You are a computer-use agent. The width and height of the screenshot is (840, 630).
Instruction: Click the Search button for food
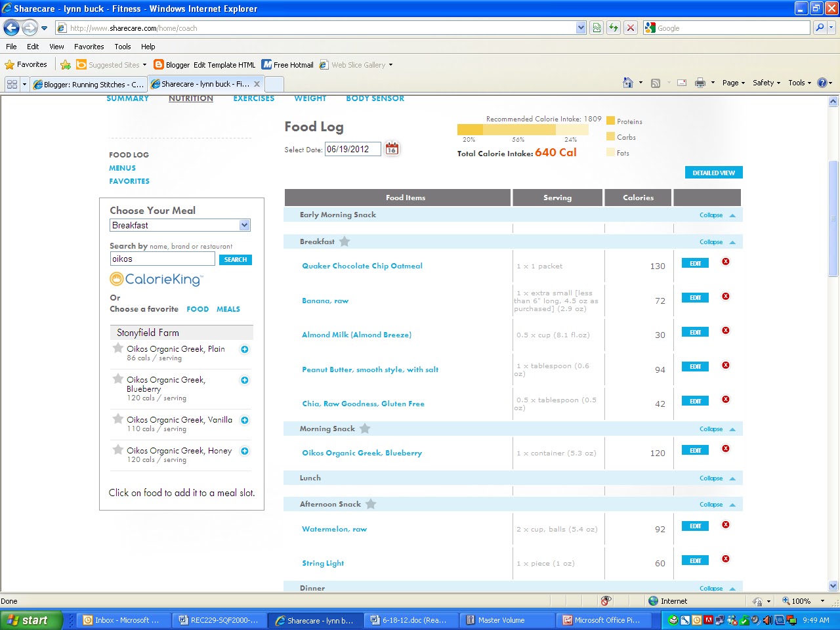pos(236,260)
